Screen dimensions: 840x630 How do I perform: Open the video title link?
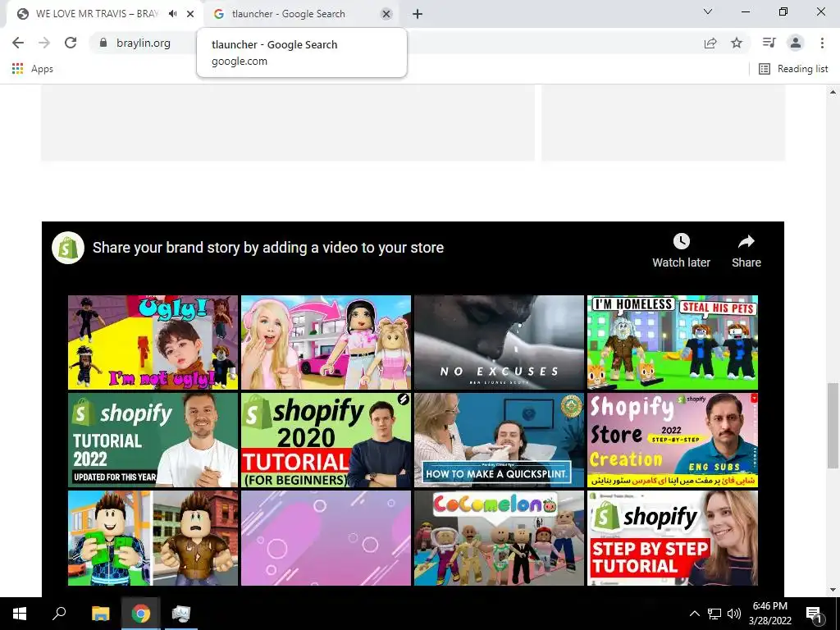coord(268,248)
